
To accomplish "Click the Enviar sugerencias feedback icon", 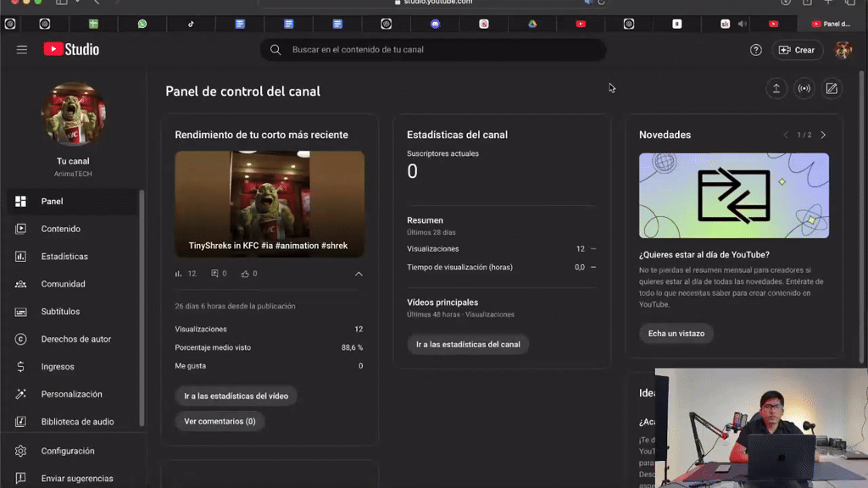I will tap(20, 478).
